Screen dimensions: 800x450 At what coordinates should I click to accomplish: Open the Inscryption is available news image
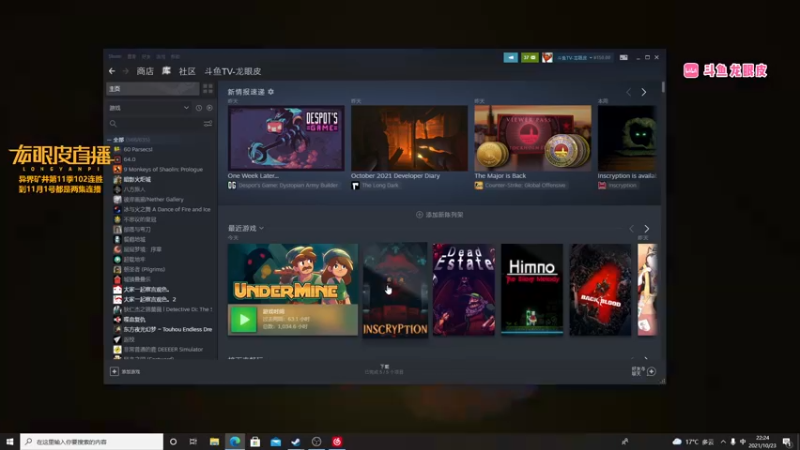(627, 138)
